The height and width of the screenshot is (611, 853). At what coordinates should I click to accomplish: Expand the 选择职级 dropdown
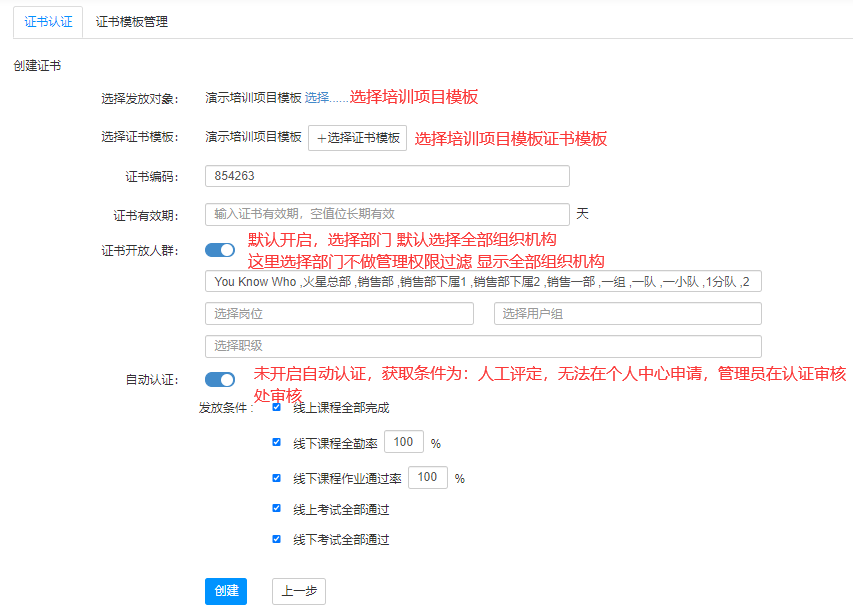(483, 346)
